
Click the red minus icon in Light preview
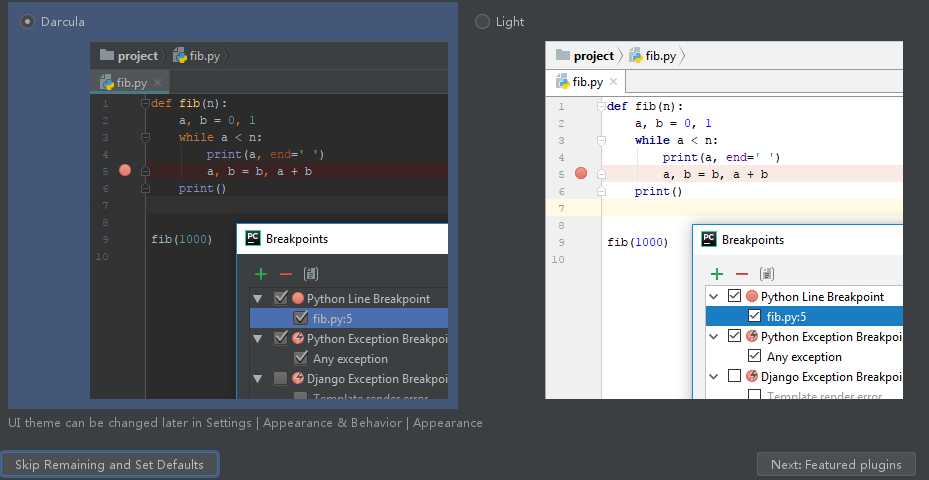tap(742, 274)
